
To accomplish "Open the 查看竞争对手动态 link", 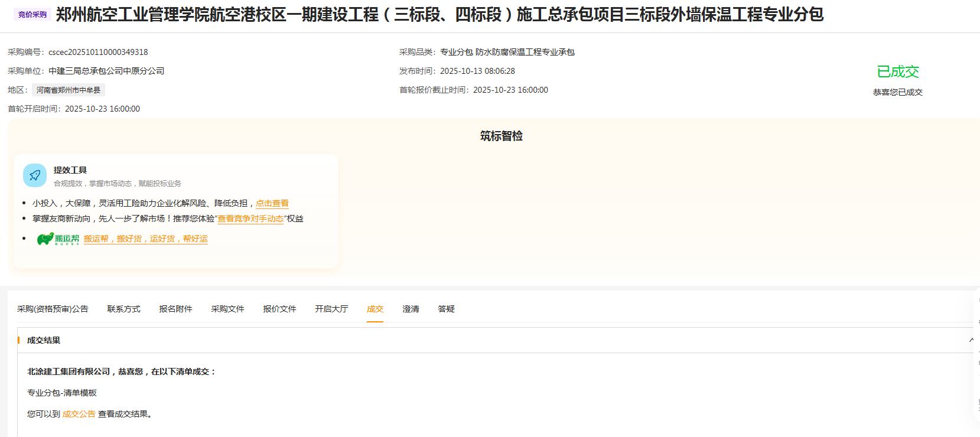I will (250, 218).
